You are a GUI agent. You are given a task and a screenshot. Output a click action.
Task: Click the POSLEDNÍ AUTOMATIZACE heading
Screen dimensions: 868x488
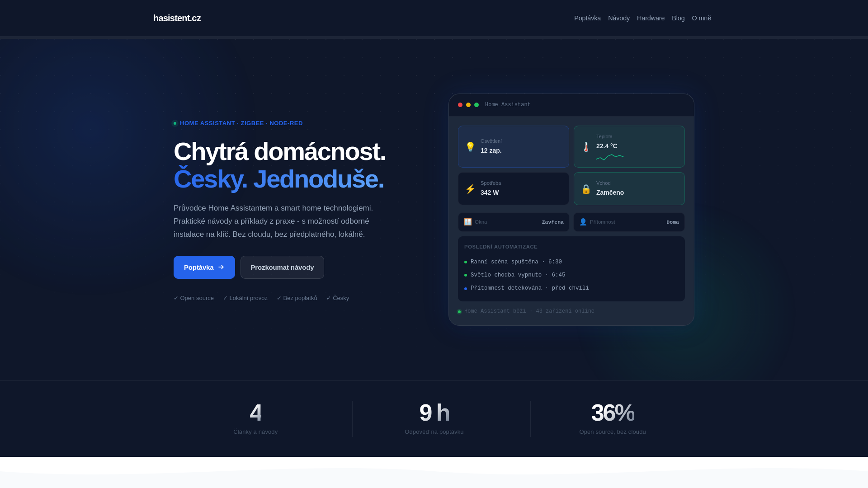point(501,247)
